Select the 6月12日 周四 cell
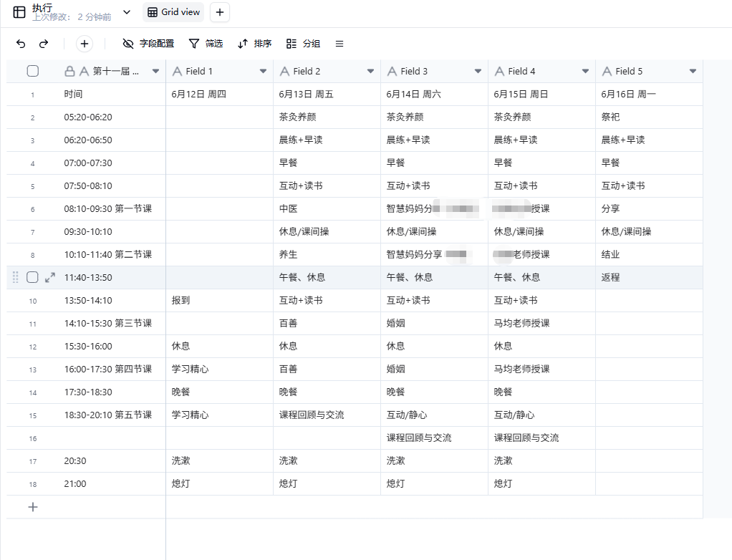The image size is (732, 560). click(219, 95)
